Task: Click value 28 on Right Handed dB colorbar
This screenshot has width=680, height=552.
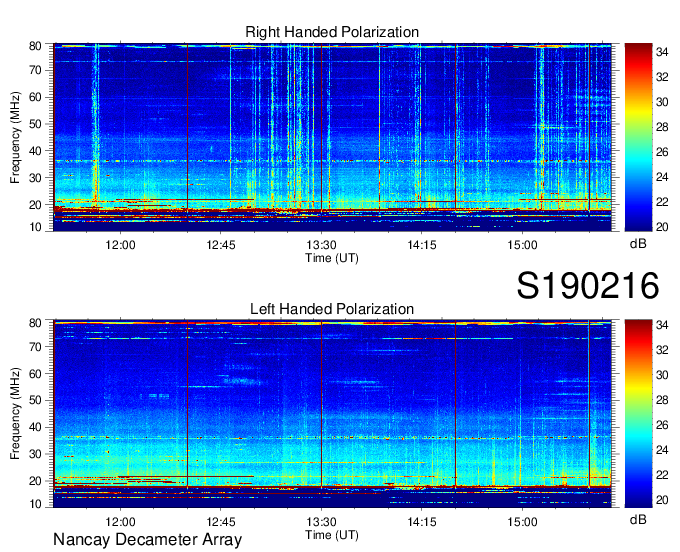Action: (662, 127)
